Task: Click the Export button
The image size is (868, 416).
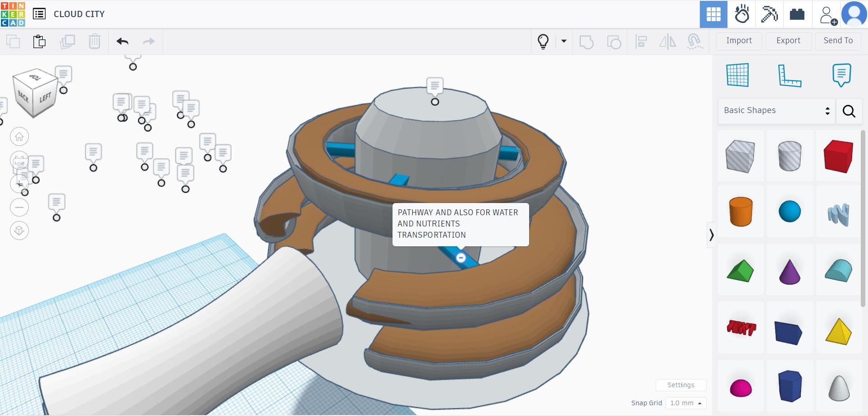Action: click(x=788, y=41)
